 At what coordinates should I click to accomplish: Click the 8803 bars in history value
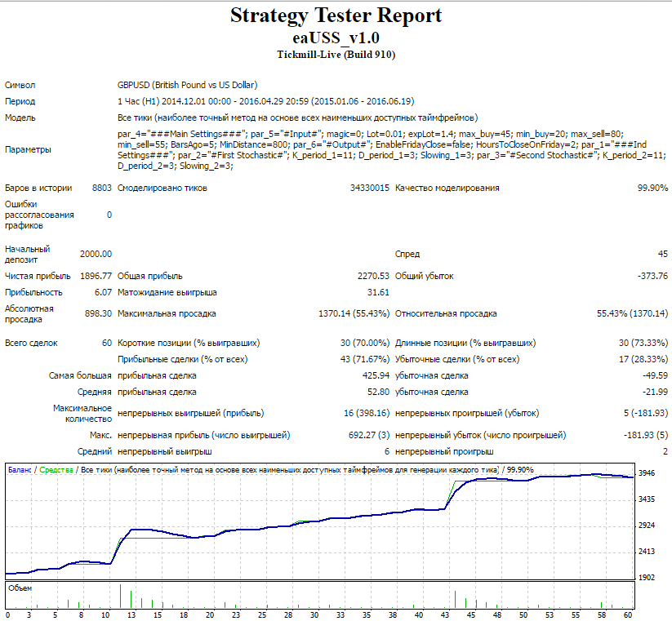pos(101,188)
